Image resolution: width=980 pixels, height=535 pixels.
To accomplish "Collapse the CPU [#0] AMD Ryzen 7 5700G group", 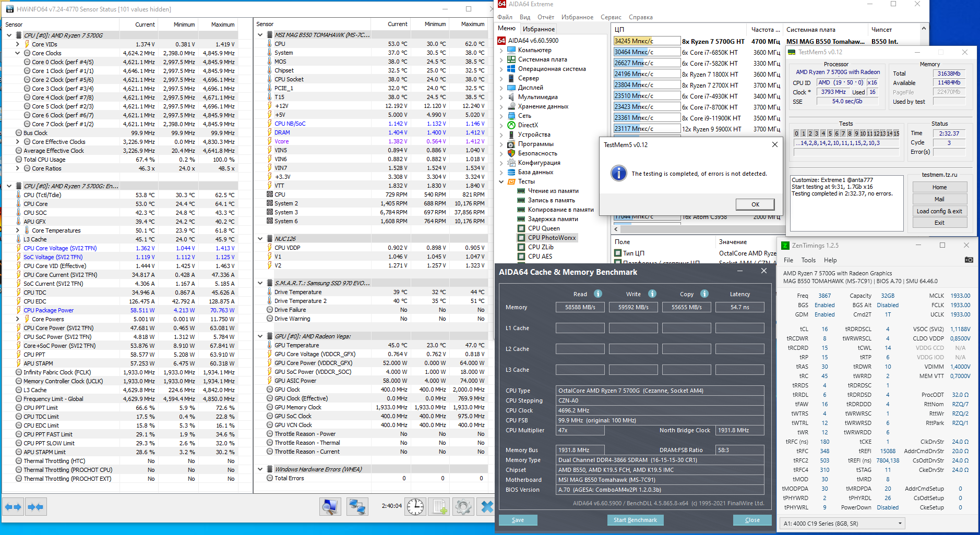I will point(9,35).
